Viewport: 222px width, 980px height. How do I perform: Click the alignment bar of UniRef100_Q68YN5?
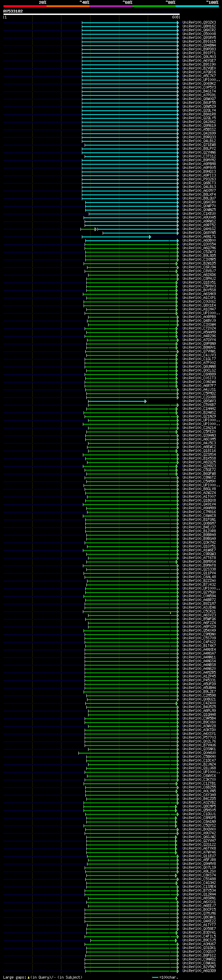[x=140, y=233]
